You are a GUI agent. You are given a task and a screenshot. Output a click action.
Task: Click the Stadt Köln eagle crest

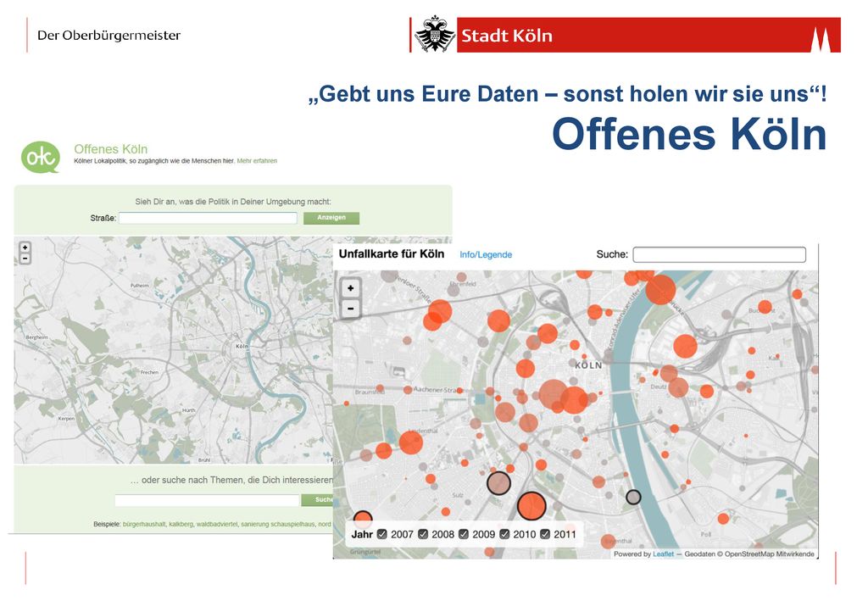(x=435, y=34)
